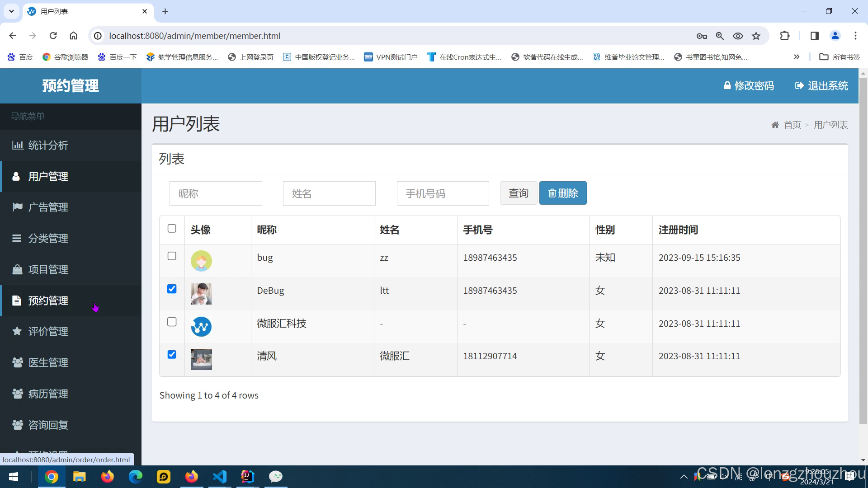Click the 查询 search button
The image size is (868, 488).
tap(518, 193)
